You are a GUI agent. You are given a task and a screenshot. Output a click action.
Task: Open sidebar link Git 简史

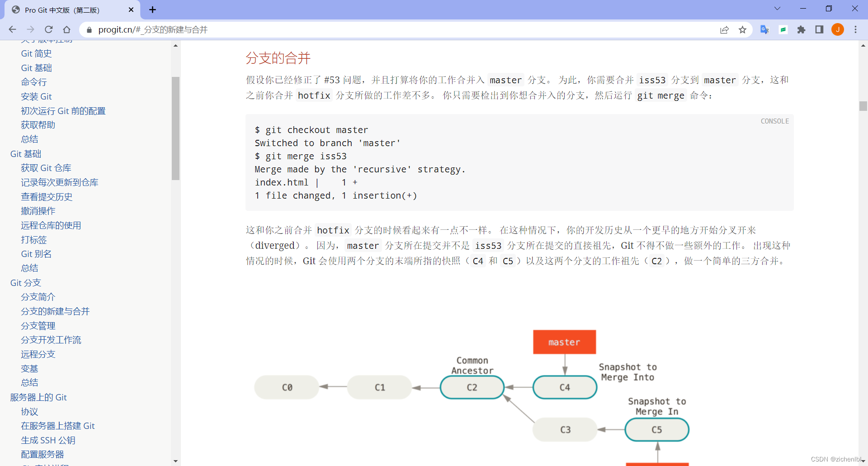[36, 53]
